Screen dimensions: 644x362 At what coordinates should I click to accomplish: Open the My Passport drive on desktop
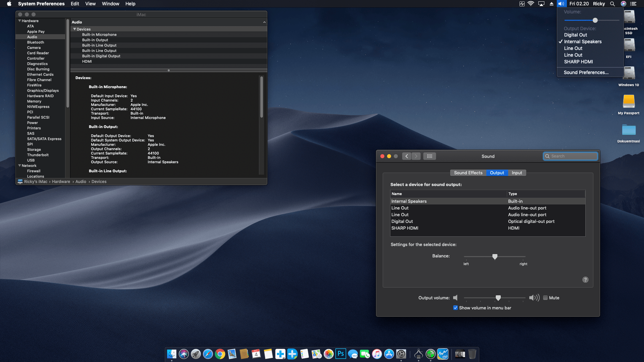point(629,104)
